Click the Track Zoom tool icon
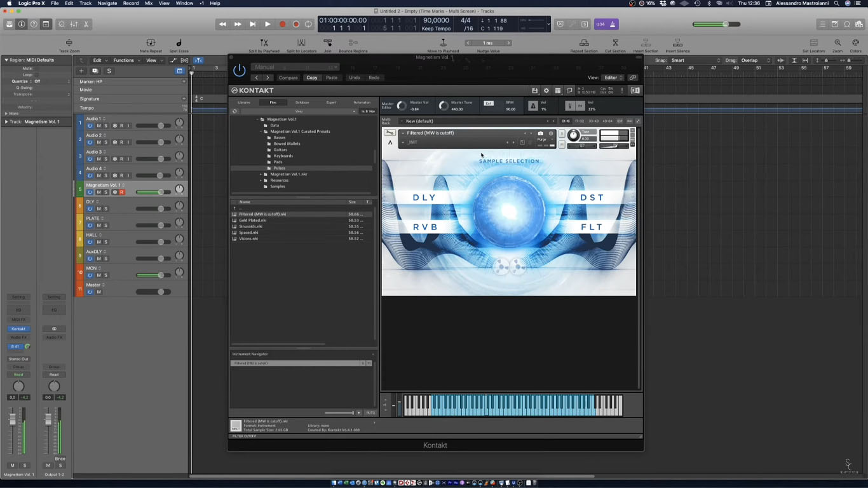This screenshot has width=868, height=488. pyautogui.click(x=69, y=43)
